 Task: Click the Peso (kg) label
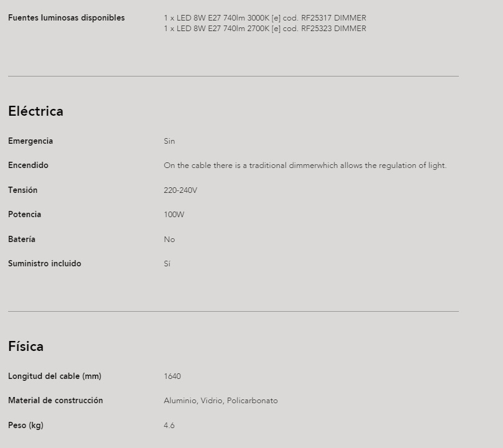click(25, 425)
